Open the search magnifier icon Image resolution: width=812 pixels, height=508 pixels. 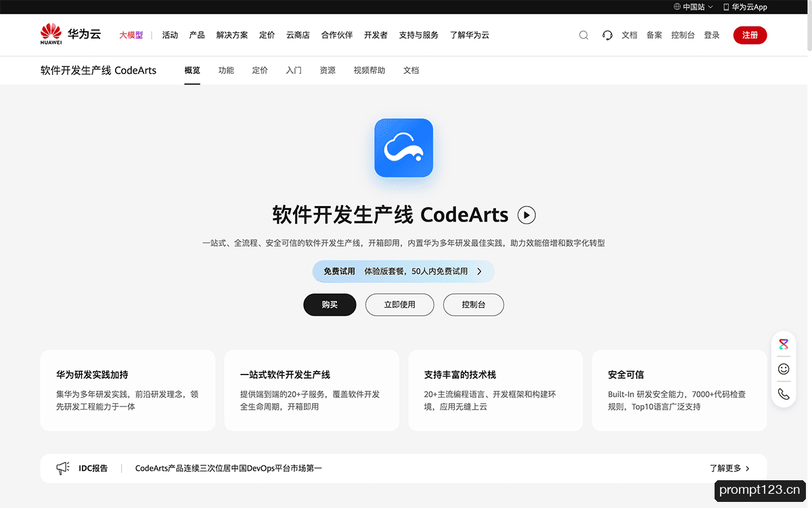(583, 35)
